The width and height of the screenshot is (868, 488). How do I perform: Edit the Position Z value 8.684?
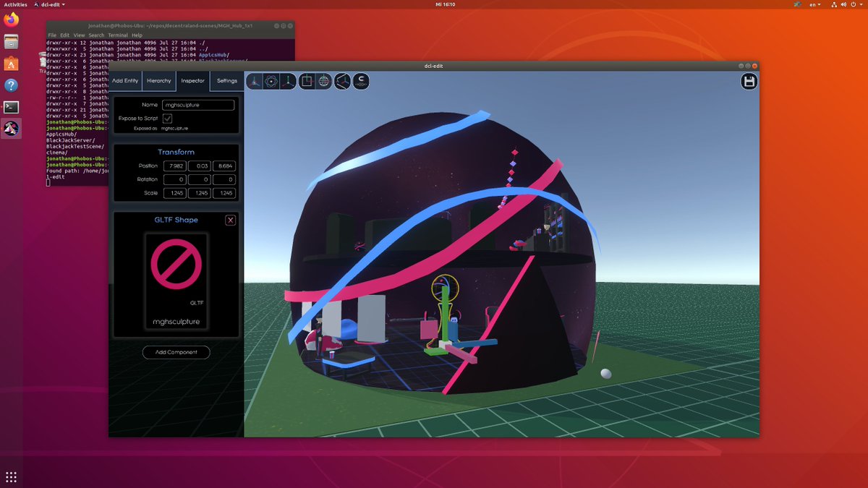224,166
